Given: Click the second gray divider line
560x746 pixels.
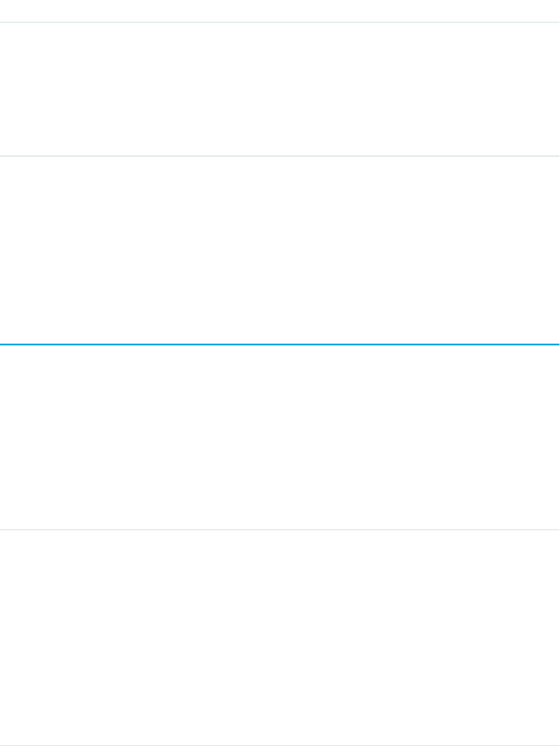Looking at the screenshot, I should (280, 156).
